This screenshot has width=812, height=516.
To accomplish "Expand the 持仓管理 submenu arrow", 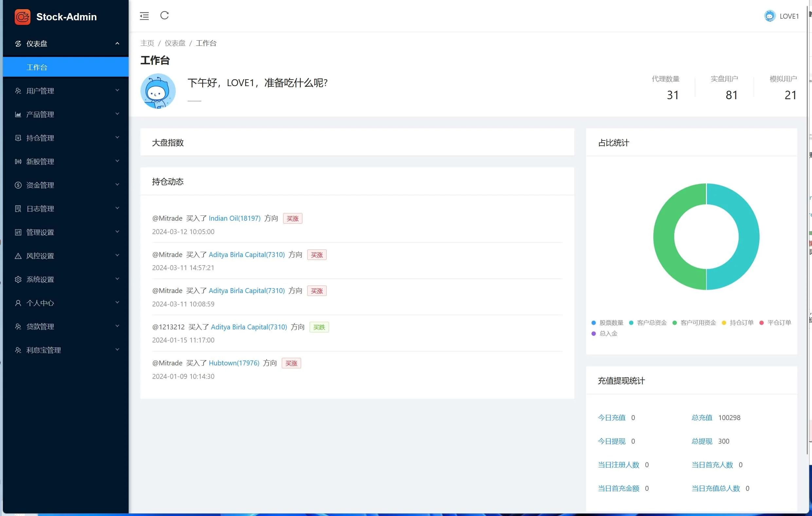I will [x=117, y=138].
